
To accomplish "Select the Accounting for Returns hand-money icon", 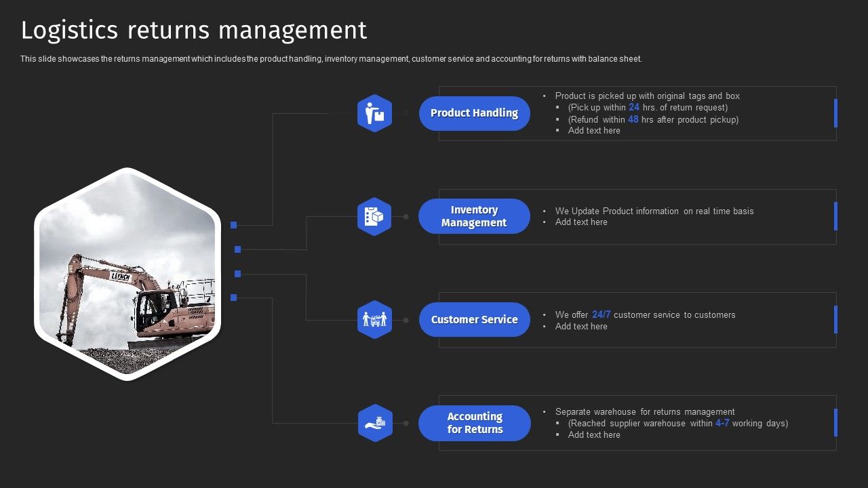I will 374,424.
